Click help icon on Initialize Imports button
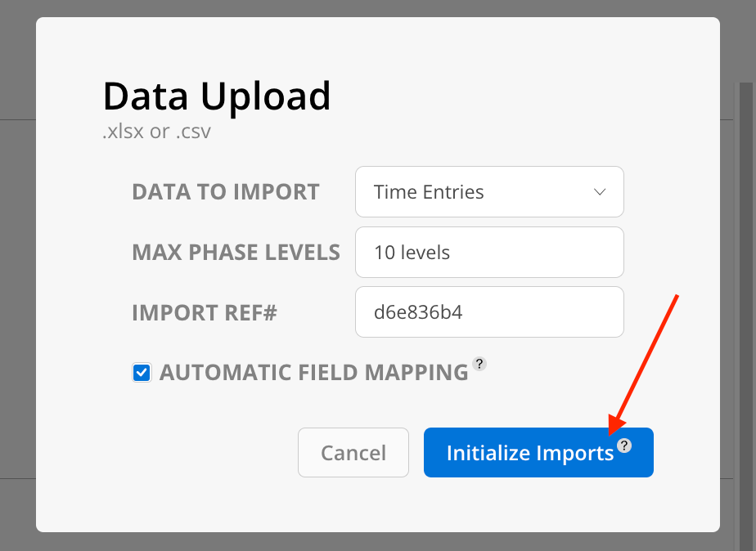756x551 pixels. 625,446
